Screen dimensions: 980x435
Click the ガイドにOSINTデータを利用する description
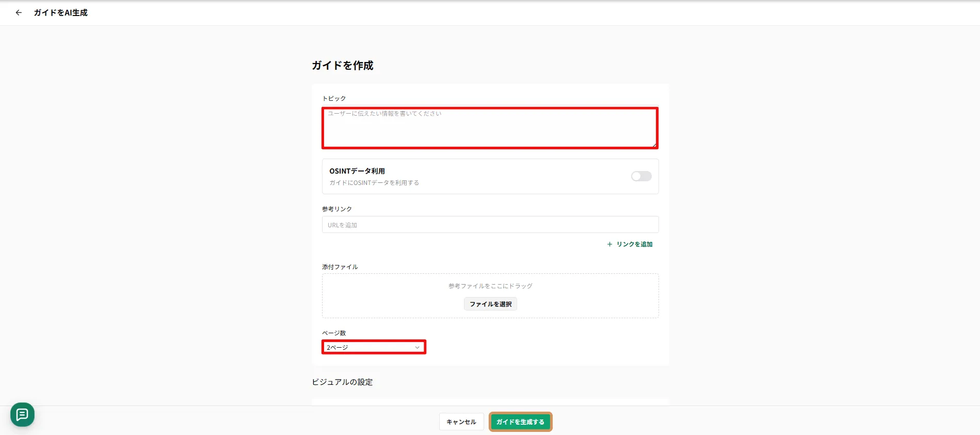pos(374,183)
